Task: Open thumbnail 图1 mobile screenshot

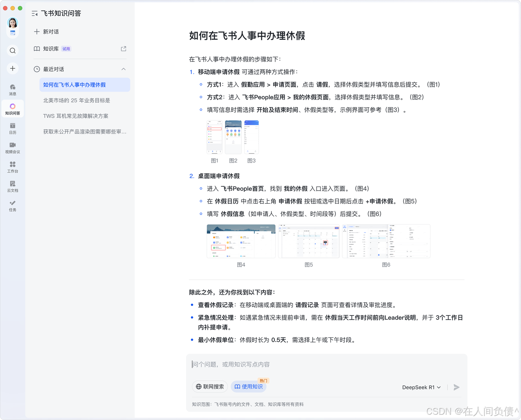Action: pyautogui.click(x=215, y=137)
